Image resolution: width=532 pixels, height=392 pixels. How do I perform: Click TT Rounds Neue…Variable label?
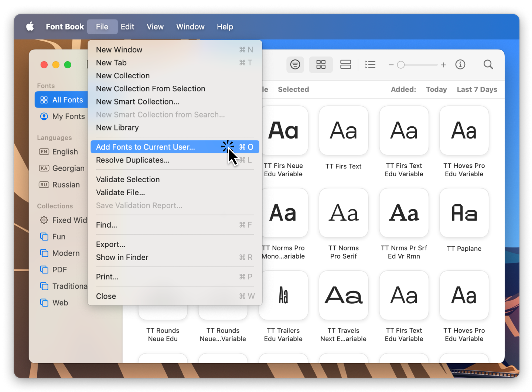point(223,335)
